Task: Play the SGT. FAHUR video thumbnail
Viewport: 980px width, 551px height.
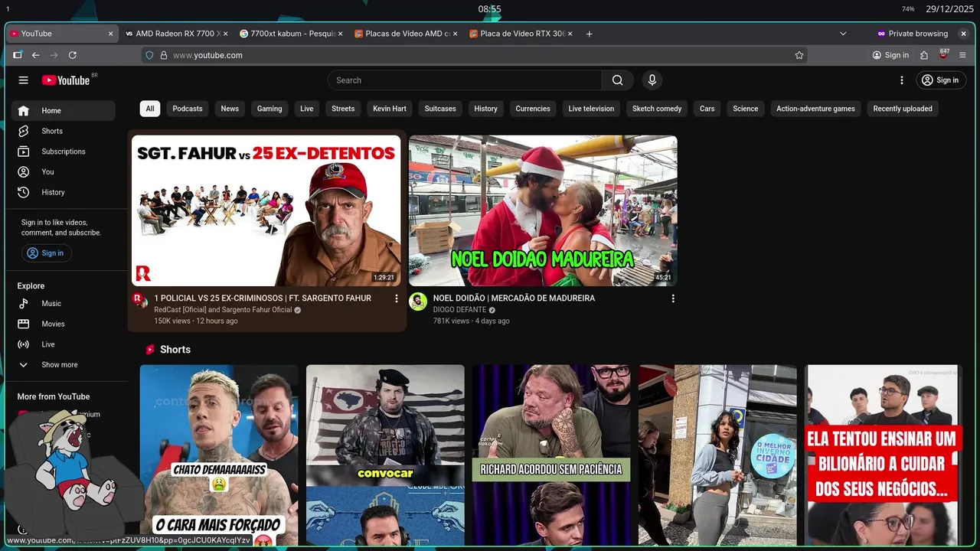Action: point(266,210)
